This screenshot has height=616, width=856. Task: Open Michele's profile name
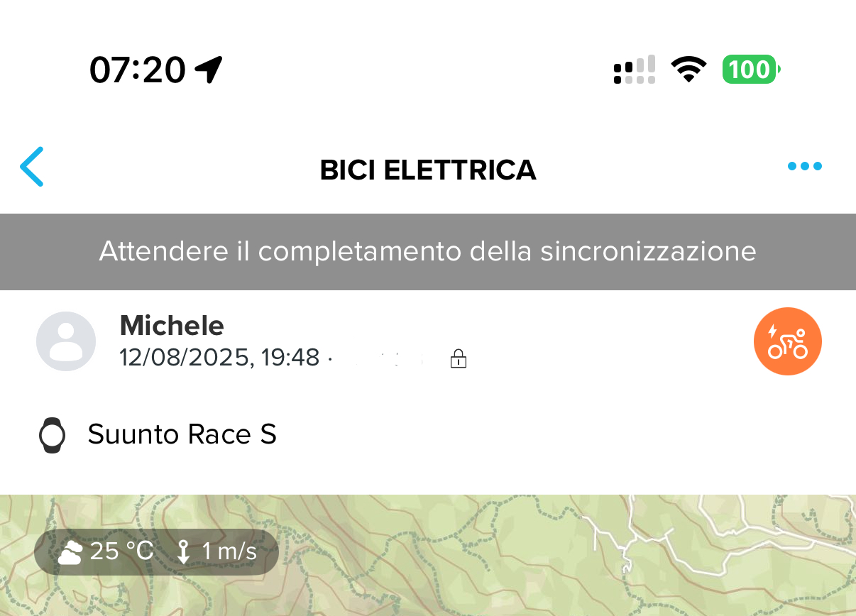[172, 326]
